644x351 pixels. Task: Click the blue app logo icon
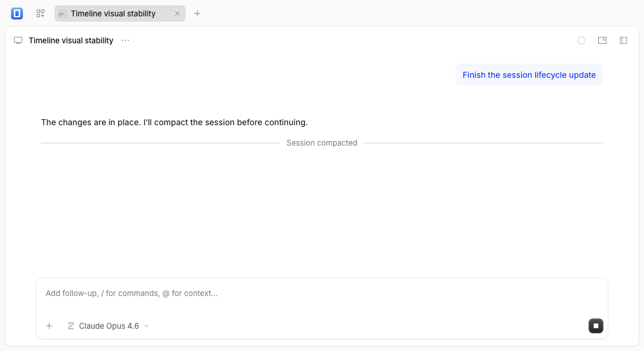(x=17, y=13)
